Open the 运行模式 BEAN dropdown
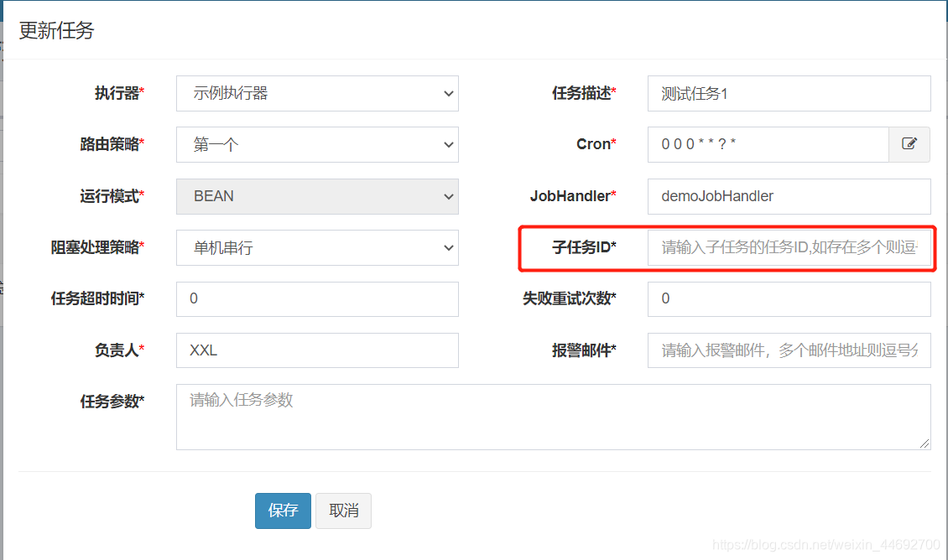Screen dimensions: 948x560 317,196
